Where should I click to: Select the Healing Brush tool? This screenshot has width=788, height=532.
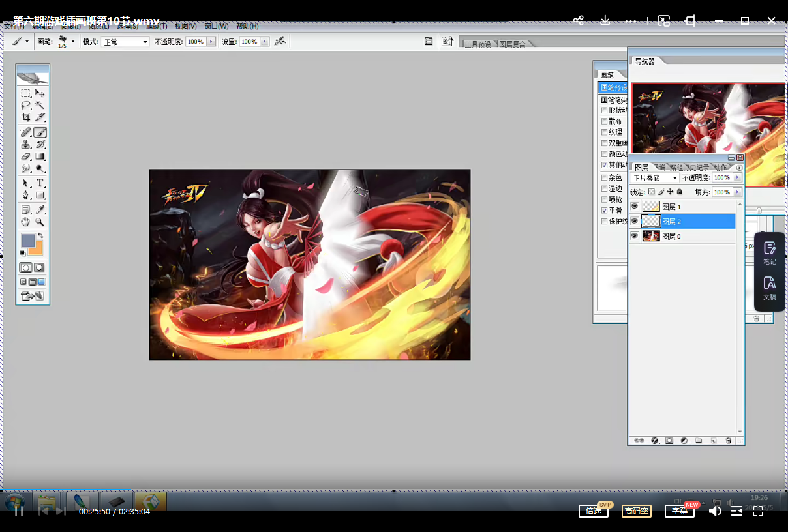[25, 132]
